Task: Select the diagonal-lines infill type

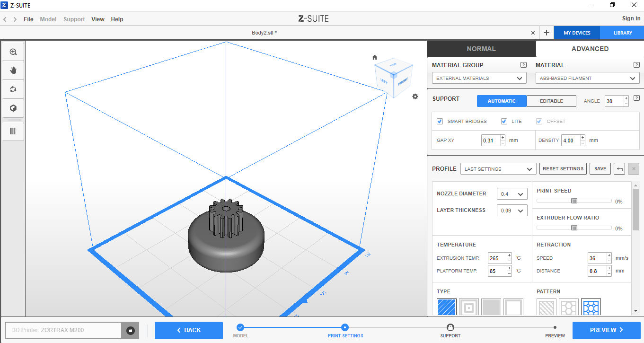Action: click(447, 308)
